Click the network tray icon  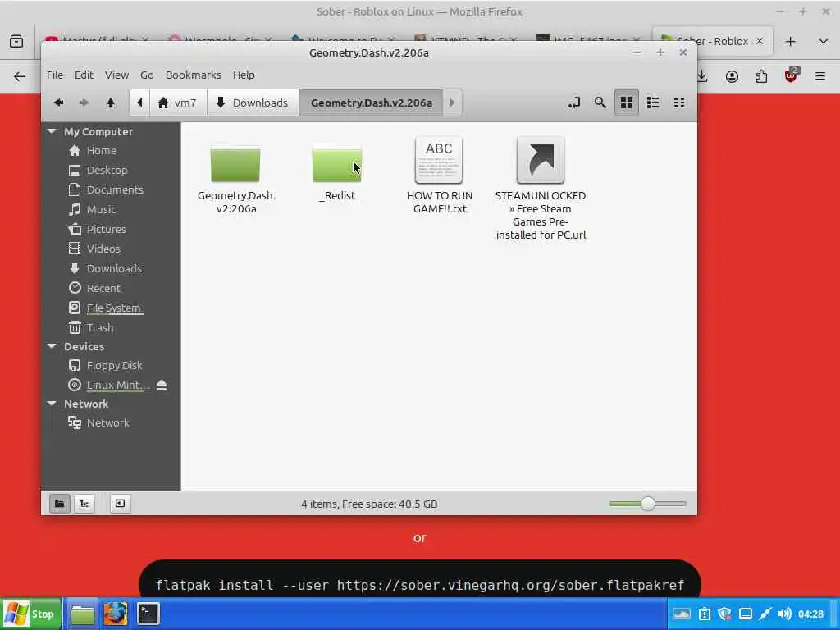coord(746,614)
